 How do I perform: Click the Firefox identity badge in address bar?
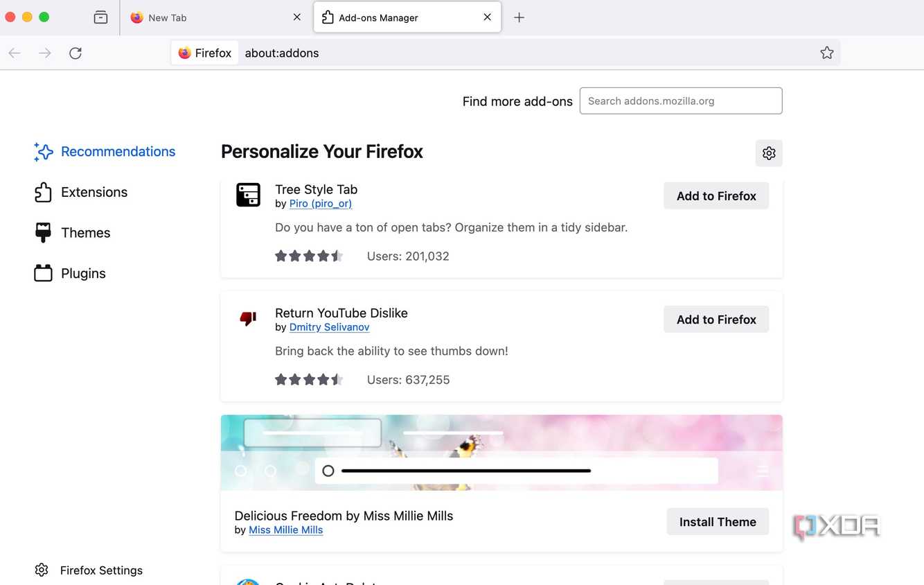pos(205,53)
